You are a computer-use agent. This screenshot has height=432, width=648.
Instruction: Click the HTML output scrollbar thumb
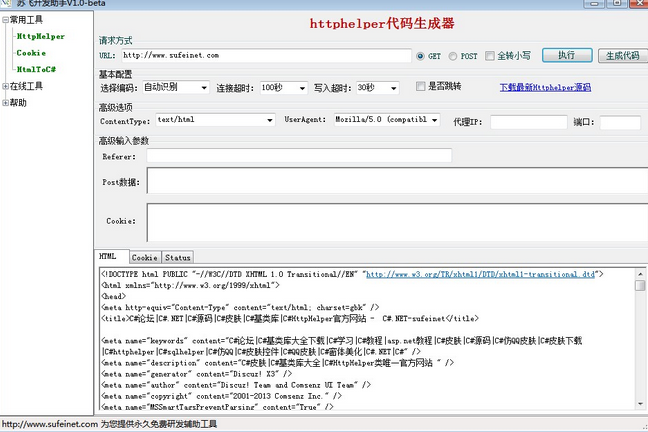tap(640, 285)
